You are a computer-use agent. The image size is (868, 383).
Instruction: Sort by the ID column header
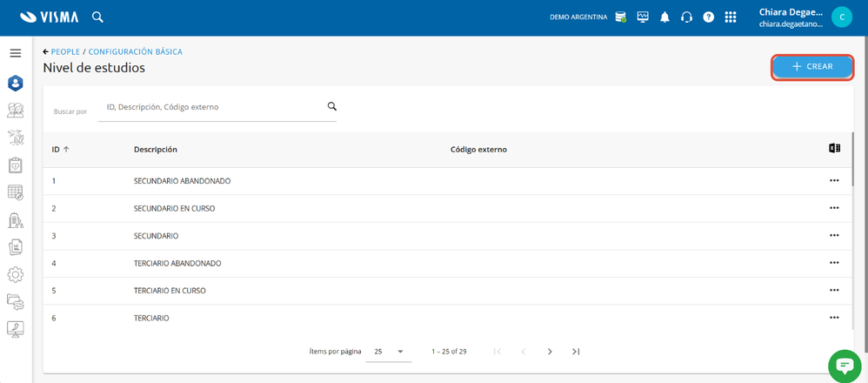(60, 150)
